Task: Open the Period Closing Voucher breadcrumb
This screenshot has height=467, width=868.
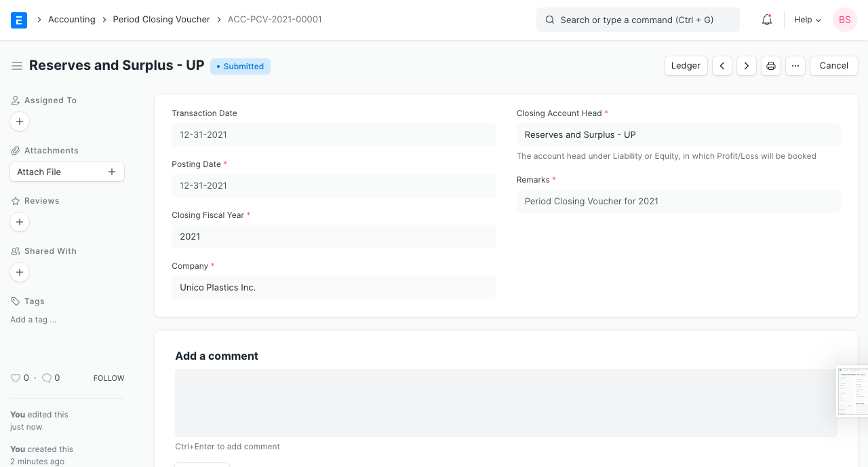Action: [x=161, y=20]
